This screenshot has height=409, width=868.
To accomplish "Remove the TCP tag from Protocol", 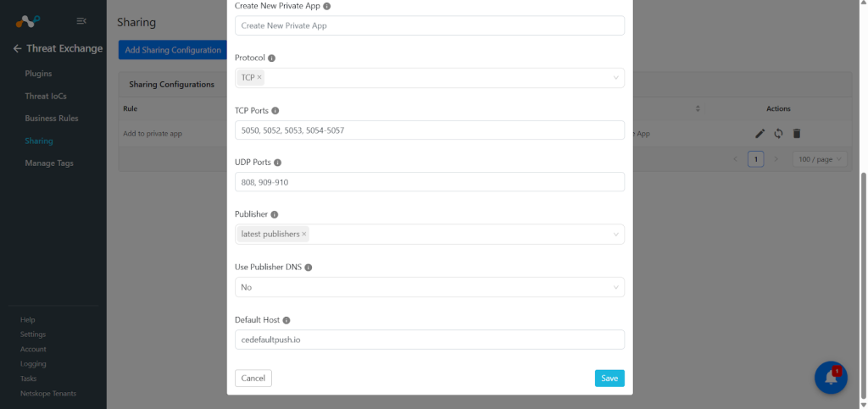I will pyautogui.click(x=259, y=77).
